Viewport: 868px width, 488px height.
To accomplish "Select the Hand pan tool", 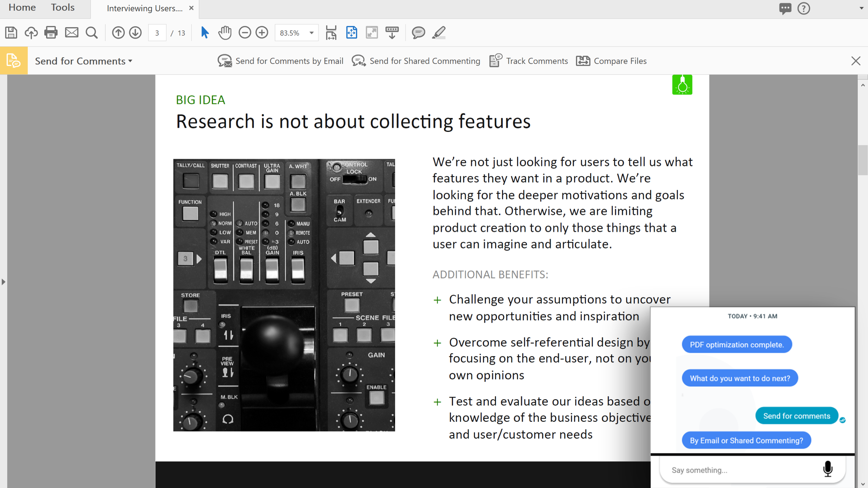I will (x=225, y=33).
